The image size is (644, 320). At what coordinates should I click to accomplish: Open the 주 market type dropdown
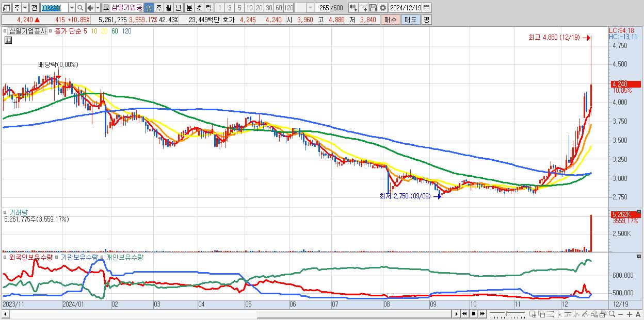click(x=25, y=8)
